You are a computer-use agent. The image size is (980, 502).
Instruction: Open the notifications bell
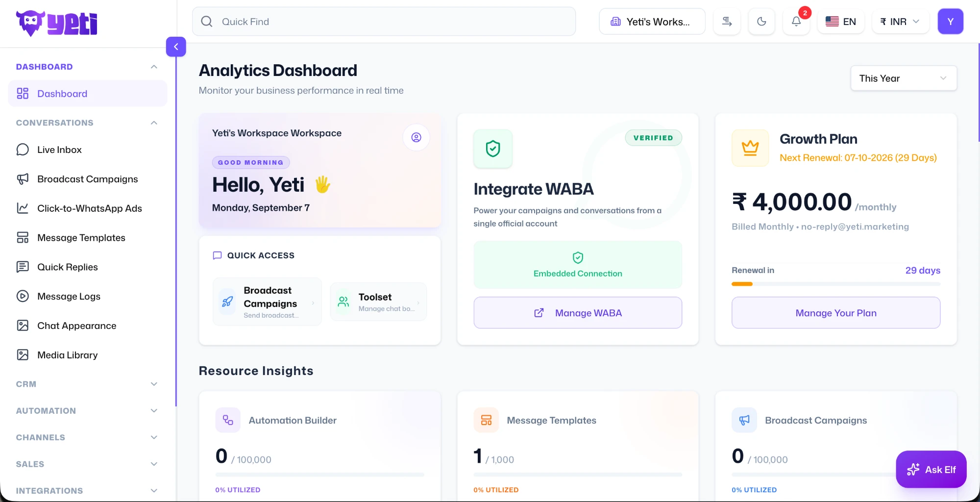click(796, 22)
